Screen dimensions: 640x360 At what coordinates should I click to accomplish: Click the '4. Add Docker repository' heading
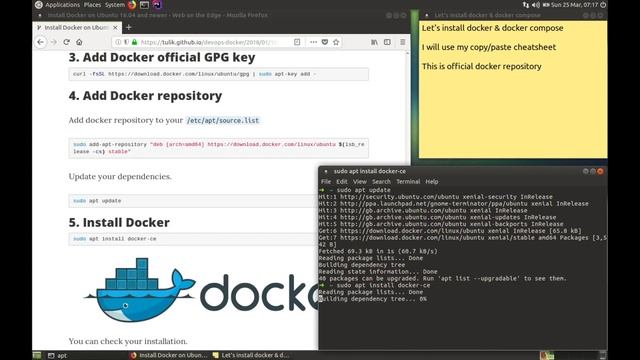tap(145, 96)
